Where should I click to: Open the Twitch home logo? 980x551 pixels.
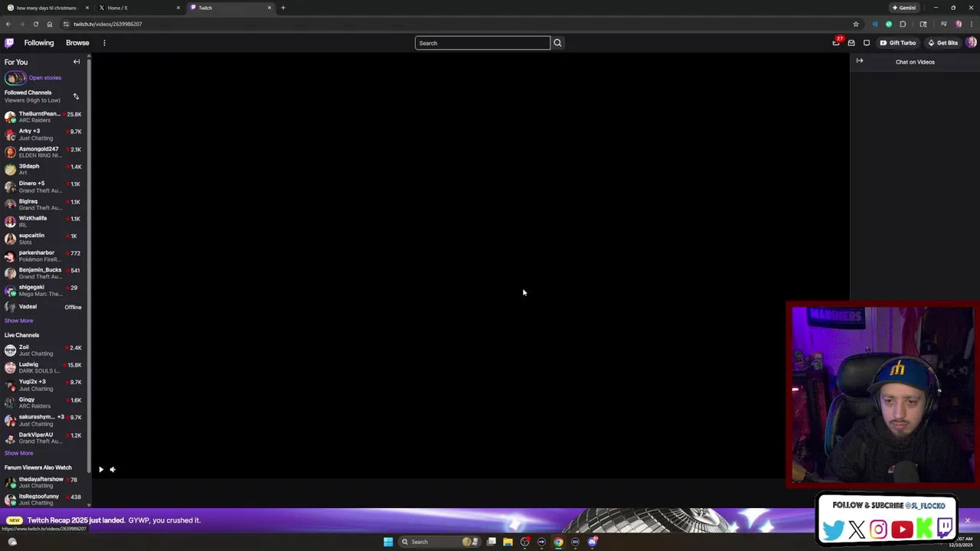pyautogui.click(x=9, y=43)
